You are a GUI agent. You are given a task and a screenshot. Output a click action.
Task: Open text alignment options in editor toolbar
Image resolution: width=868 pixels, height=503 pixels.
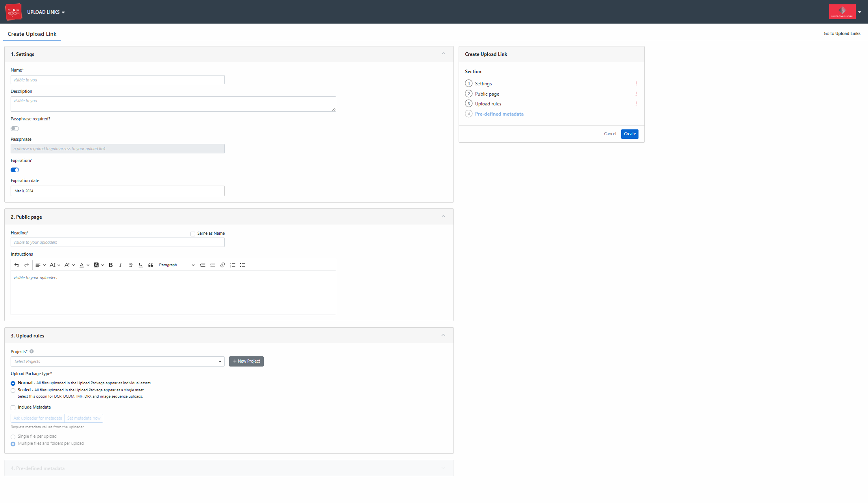pyautogui.click(x=41, y=265)
